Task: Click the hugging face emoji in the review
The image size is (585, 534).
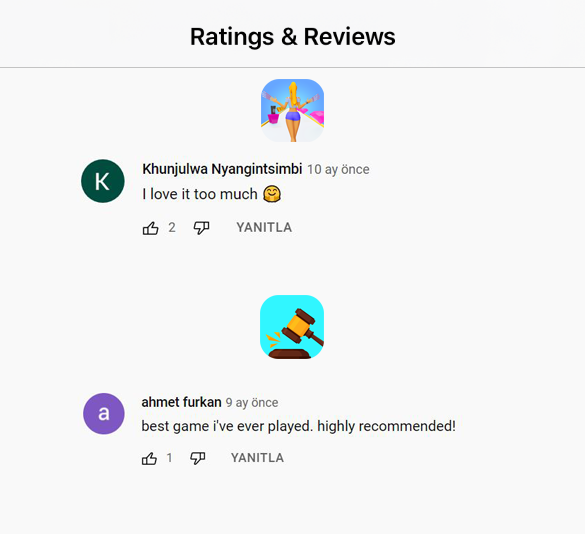Action: (272, 194)
